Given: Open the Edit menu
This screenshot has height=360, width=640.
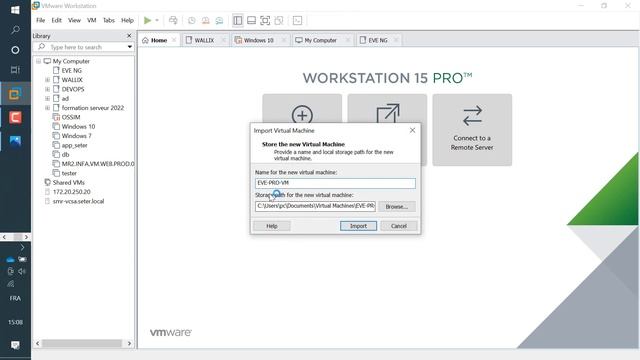Looking at the screenshot, I should pos(56,20).
